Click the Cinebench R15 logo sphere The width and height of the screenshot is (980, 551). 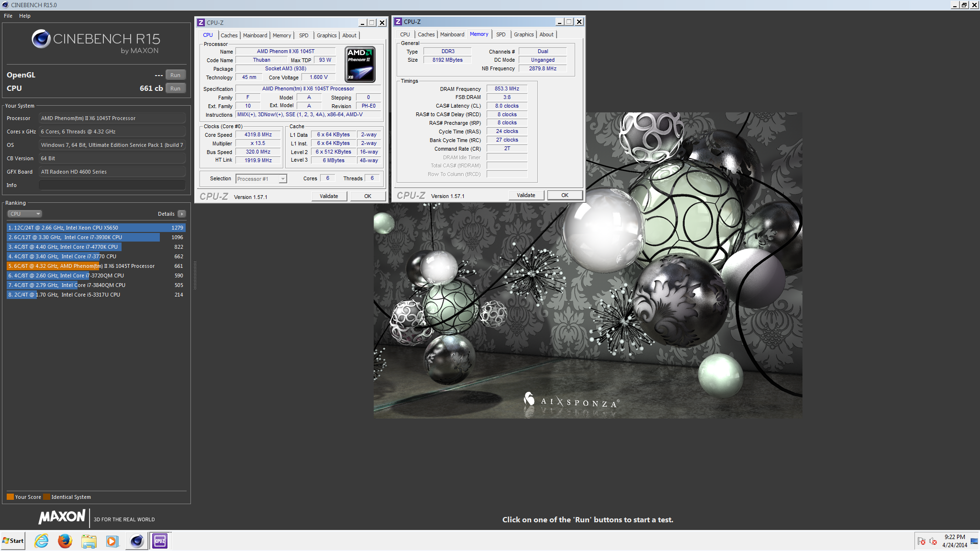click(41, 39)
